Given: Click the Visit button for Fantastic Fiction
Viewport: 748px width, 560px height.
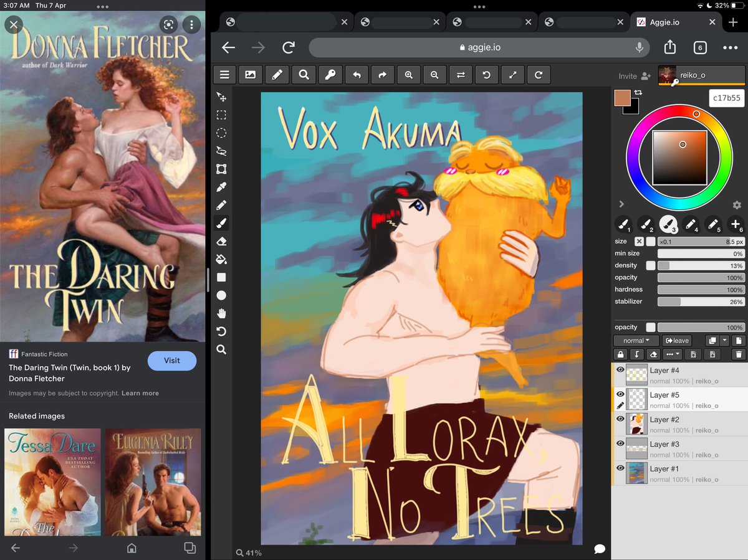Looking at the screenshot, I should (x=172, y=361).
